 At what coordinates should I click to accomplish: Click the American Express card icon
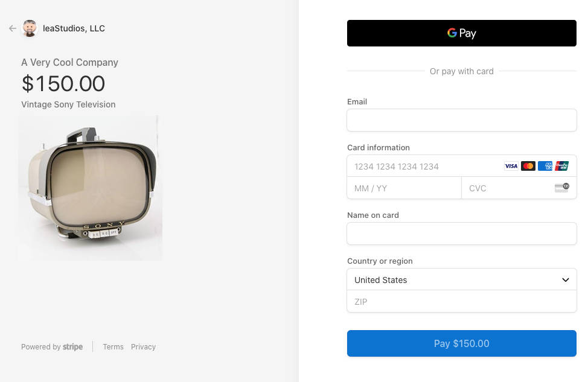click(545, 166)
